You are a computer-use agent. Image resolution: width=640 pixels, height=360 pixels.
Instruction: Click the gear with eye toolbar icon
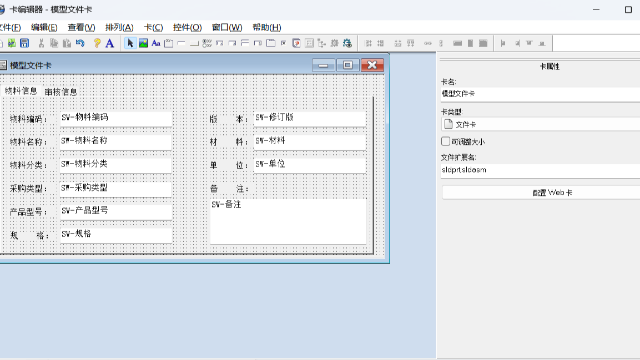[x=347, y=43]
